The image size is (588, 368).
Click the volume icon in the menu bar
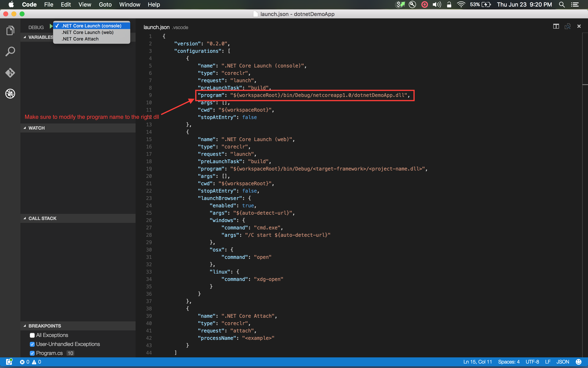click(x=437, y=5)
